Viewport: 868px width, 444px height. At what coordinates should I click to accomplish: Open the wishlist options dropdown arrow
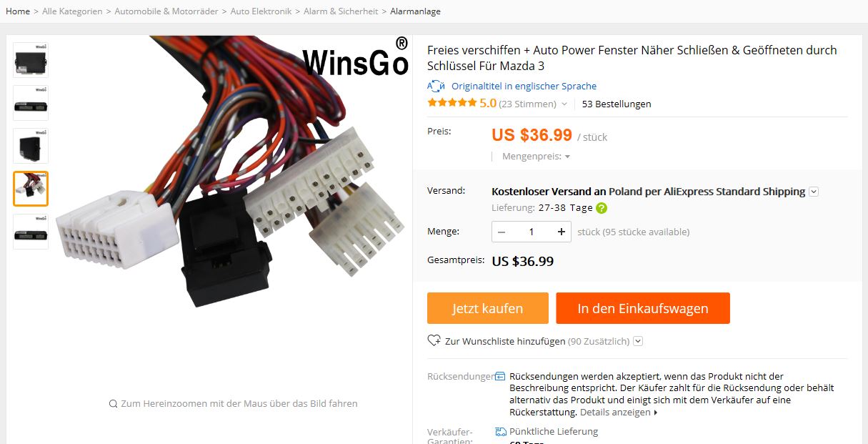pyautogui.click(x=638, y=341)
